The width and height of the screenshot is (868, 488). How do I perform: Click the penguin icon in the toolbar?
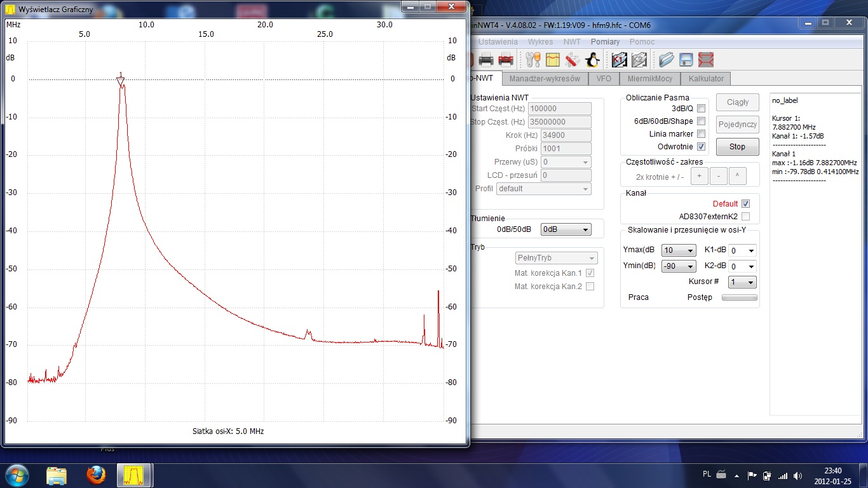592,60
